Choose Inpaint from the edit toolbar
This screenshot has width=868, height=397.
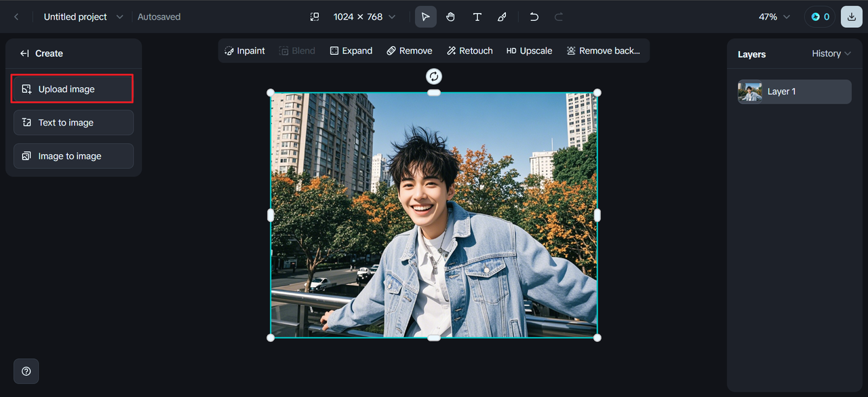[x=244, y=51]
